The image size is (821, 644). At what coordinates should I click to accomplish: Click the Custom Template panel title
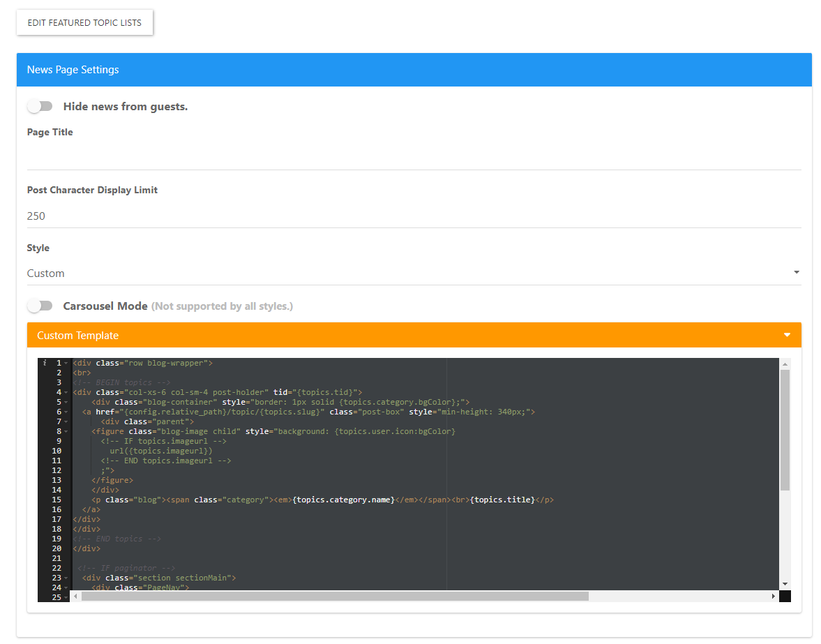point(78,336)
